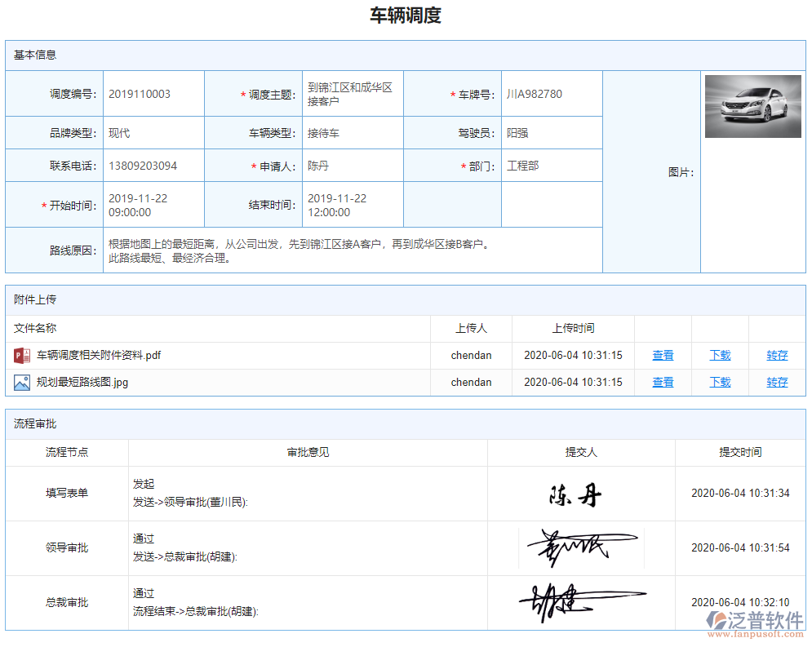Image resolution: width=812 pixels, height=647 pixels.
Task: Open 查看 for 规划最短路线图.jpg
Action: click(x=662, y=382)
